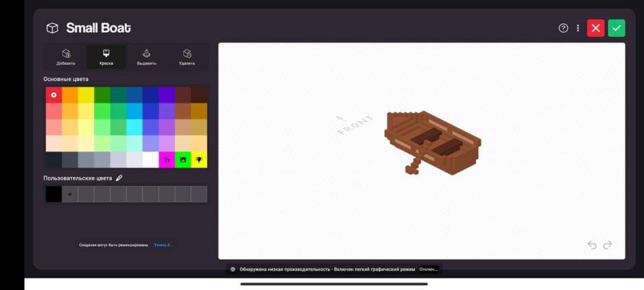Screen dimensions: 644x290
Task: Select the Удалить (delete voxel) tool
Action: pyautogui.click(x=187, y=57)
